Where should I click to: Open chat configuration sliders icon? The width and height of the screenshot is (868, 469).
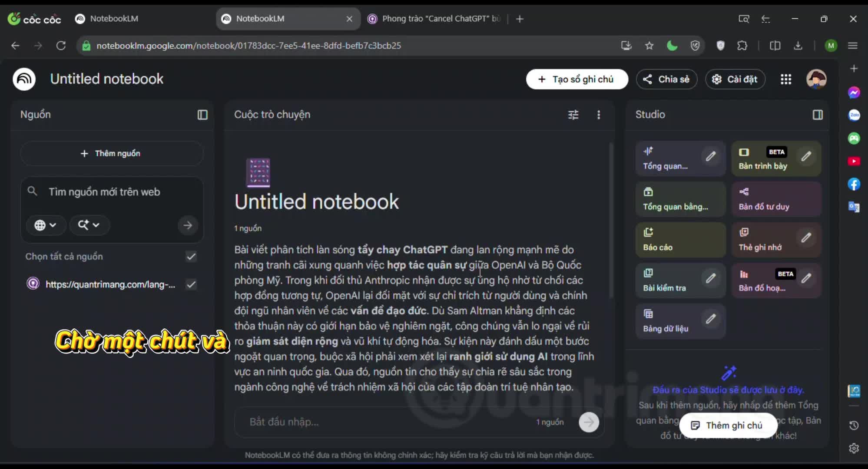(573, 115)
